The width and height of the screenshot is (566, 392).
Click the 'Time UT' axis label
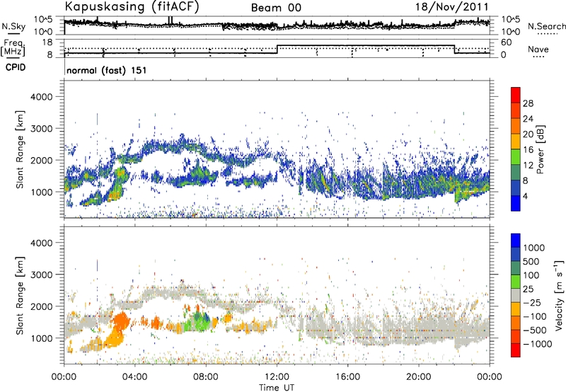[277, 388]
